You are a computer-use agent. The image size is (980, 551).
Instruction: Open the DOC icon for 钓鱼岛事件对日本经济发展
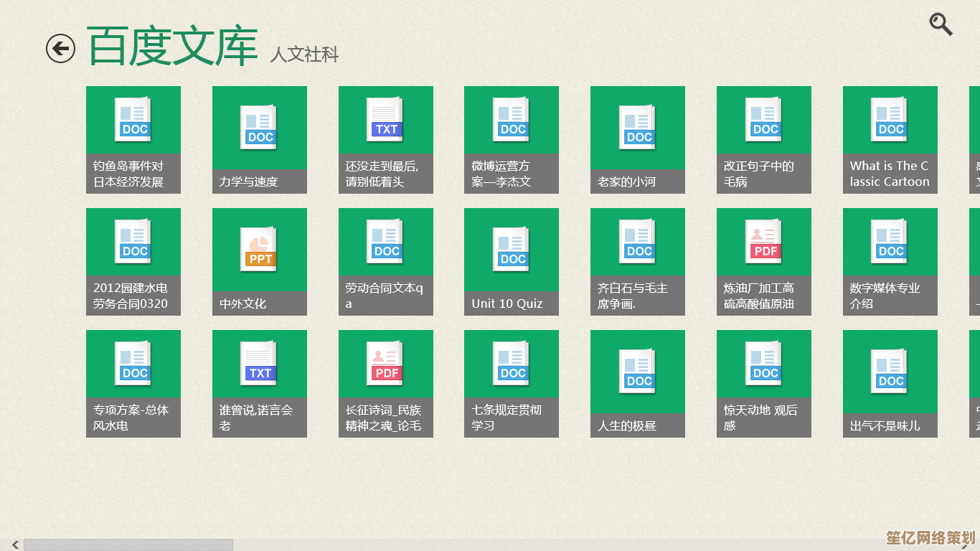pyautogui.click(x=133, y=119)
